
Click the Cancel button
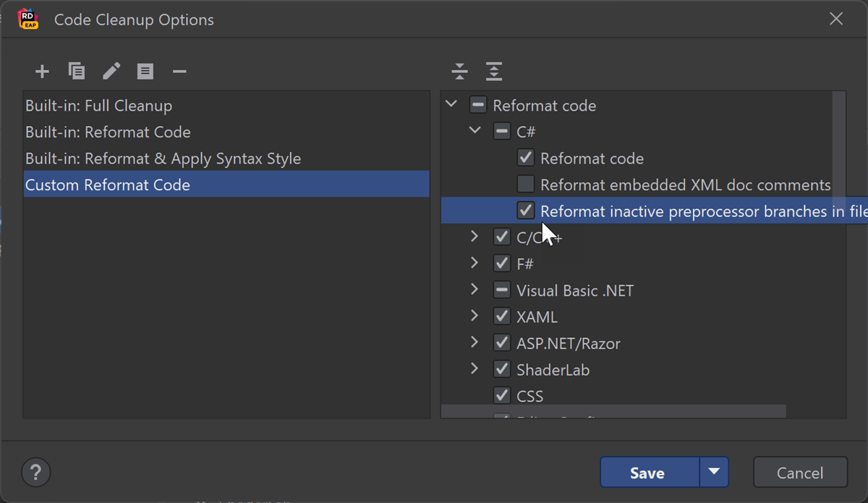tap(799, 473)
